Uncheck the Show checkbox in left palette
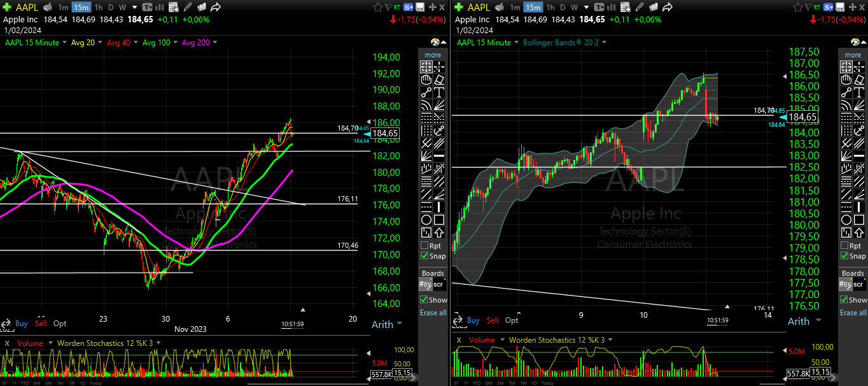 [x=424, y=299]
